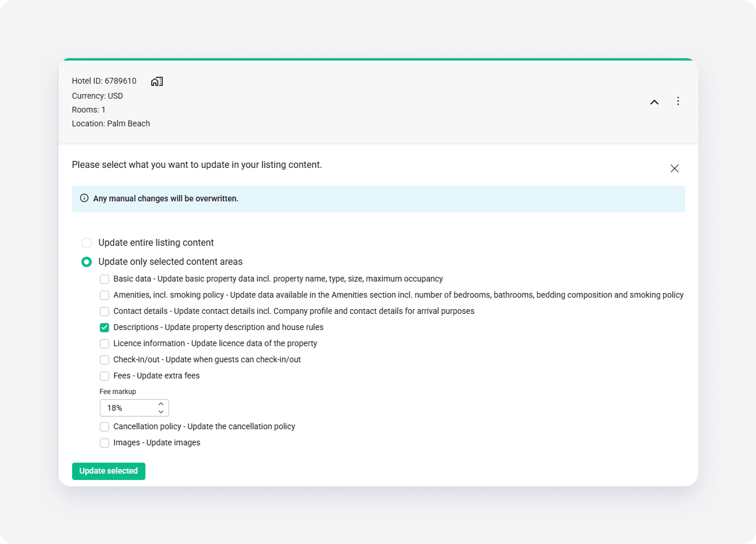Screen dimensions: 756x544
Task: Tick the Fees update checkbox
Action: pyautogui.click(x=104, y=376)
